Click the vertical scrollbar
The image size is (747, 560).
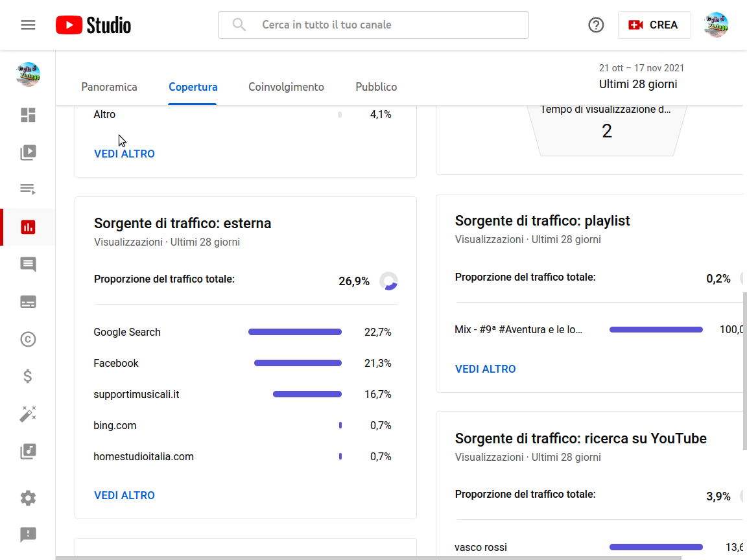click(744, 371)
